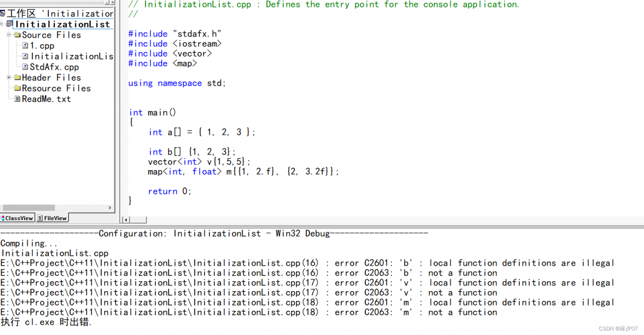Click the InitializationList project icon

point(10,24)
